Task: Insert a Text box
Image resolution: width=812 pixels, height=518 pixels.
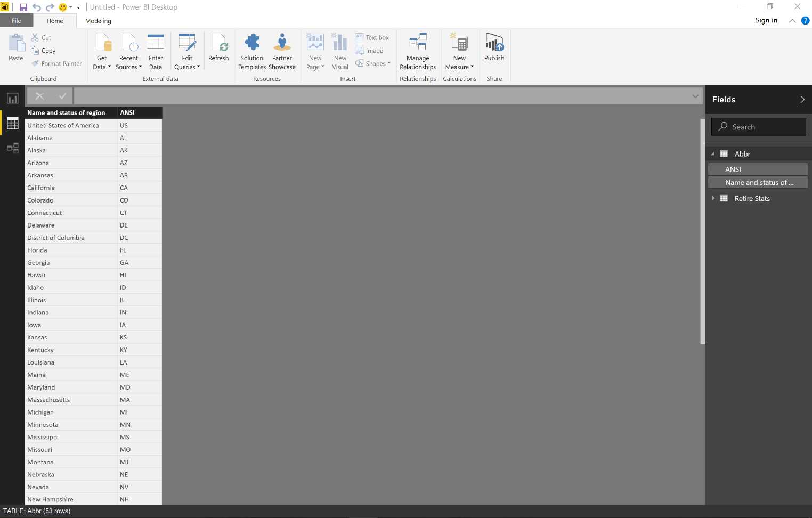Action: point(372,37)
